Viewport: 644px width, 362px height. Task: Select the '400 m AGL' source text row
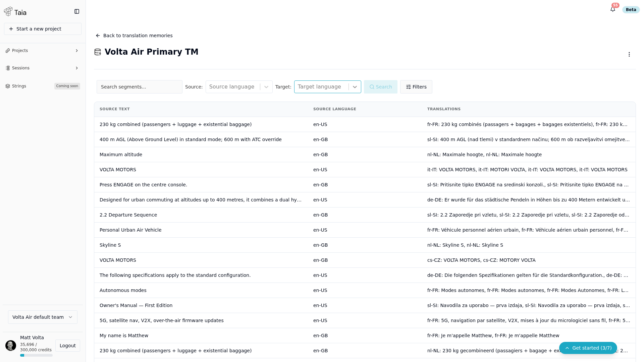coord(365,139)
